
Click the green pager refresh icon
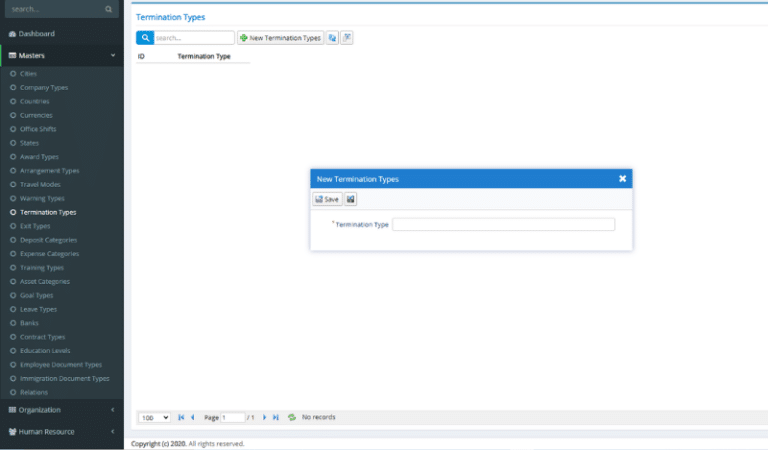pos(292,417)
